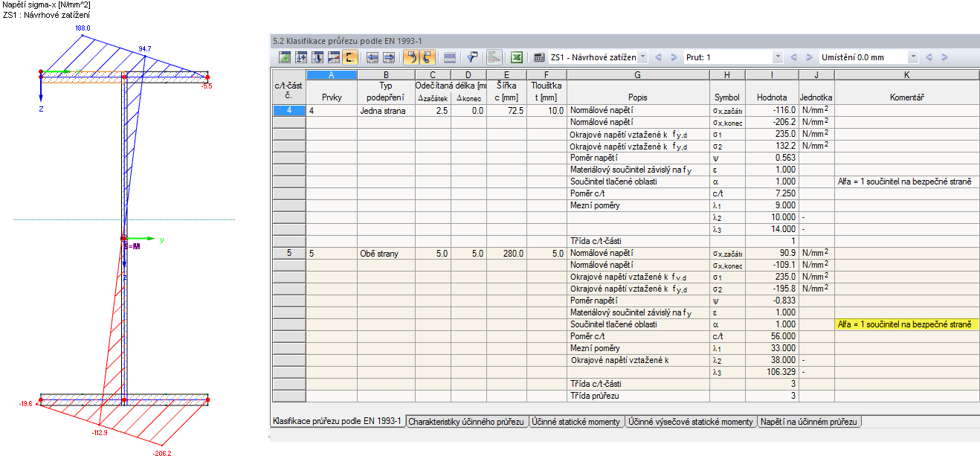Toggle the highlighted orange cross-section outline button

pyautogui.click(x=350, y=57)
